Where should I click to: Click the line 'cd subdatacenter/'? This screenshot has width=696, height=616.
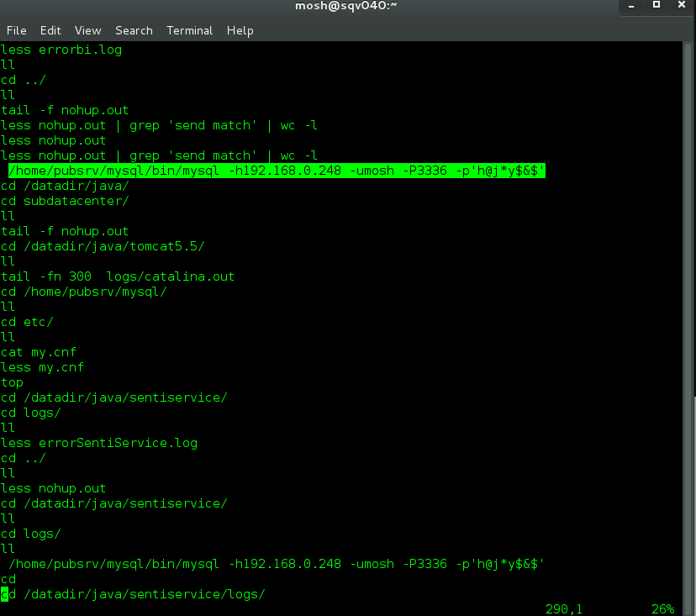pos(65,201)
